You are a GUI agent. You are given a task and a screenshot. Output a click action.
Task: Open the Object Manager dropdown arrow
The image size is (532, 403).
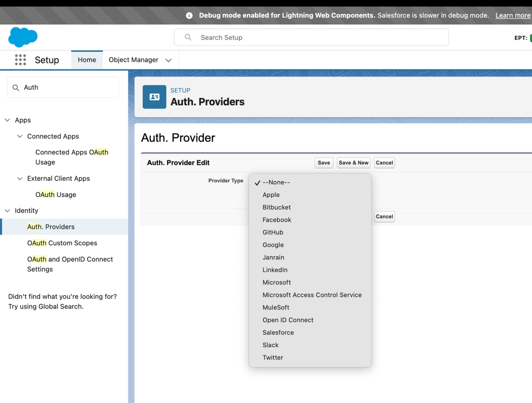click(x=168, y=60)
